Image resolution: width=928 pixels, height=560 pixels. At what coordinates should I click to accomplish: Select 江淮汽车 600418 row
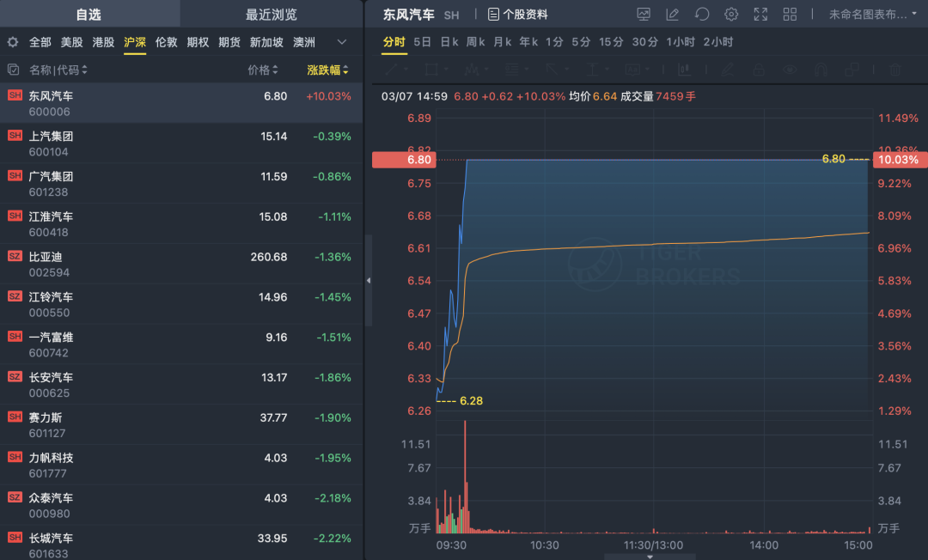point(181,223)
